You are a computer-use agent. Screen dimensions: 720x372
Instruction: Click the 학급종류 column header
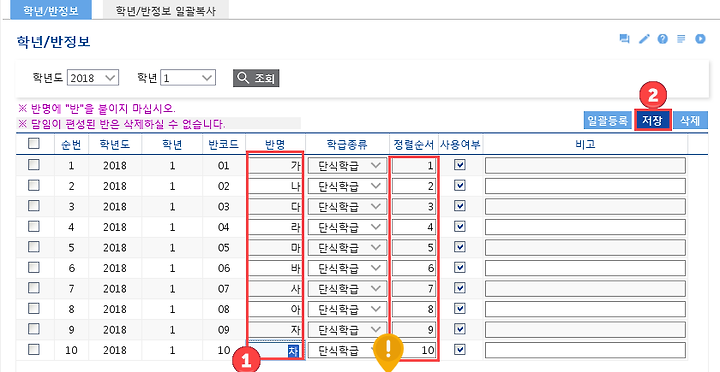pos(347,144)
